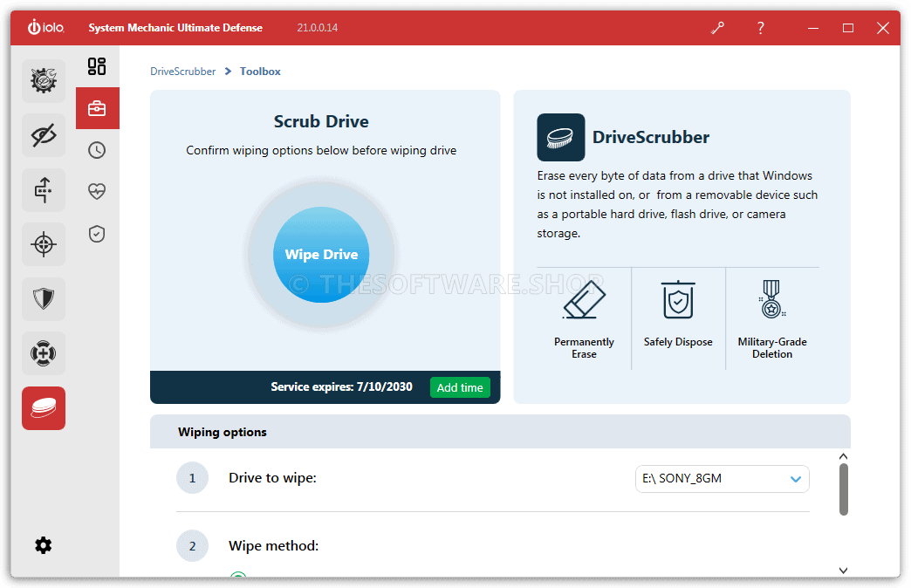Click the iolo logo in title bar

(x=46, y=27)
